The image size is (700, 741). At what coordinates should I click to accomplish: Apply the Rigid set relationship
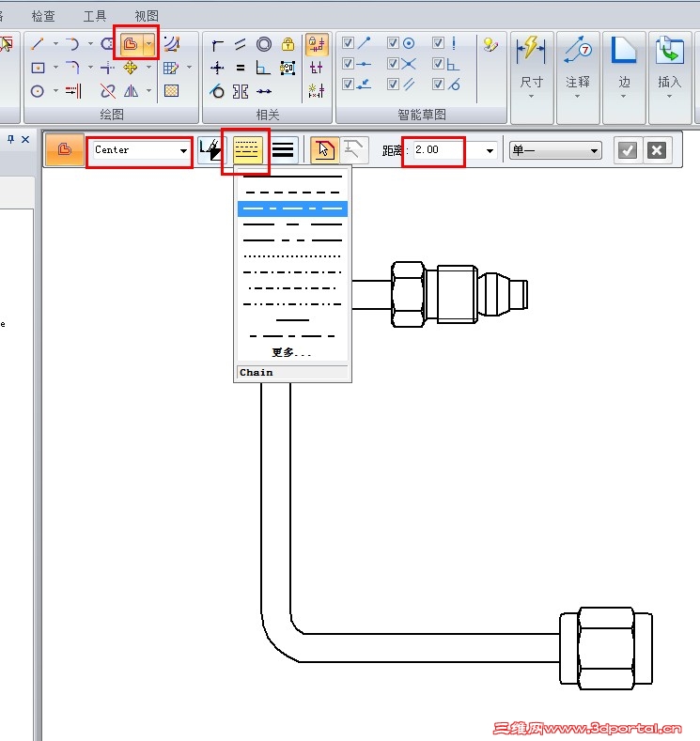click(x=288, y=68)
